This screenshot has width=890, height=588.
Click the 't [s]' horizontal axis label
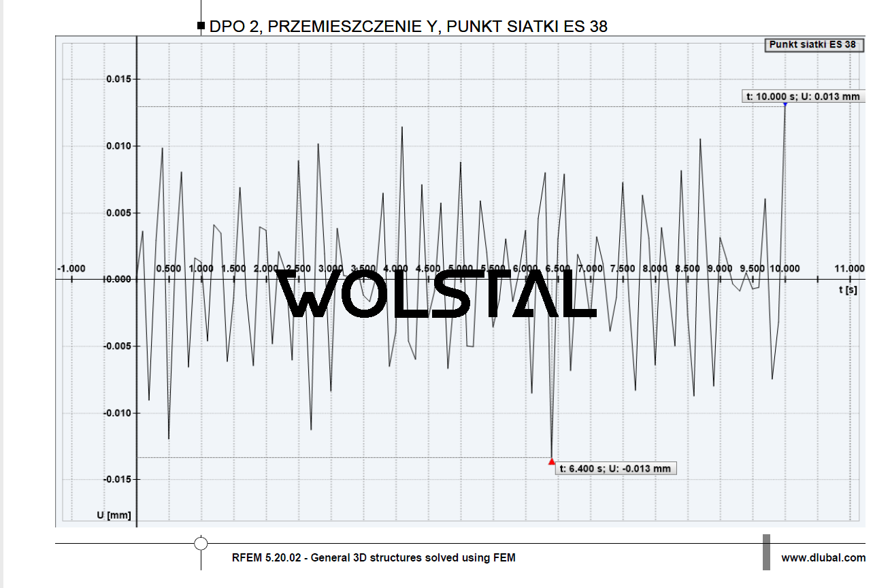[848, 289]
